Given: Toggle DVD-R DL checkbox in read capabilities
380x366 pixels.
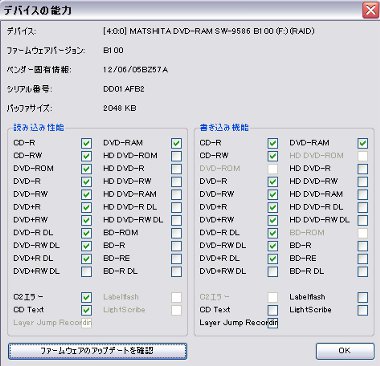Looking at the screenshot, I should [x=86, y=233].
